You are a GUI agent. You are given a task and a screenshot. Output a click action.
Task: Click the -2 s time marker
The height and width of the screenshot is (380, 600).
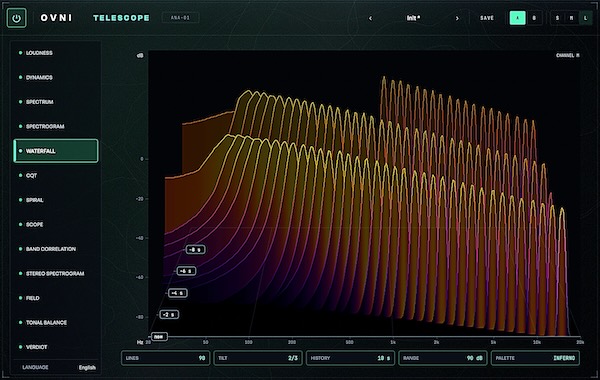tap(169, 315)
